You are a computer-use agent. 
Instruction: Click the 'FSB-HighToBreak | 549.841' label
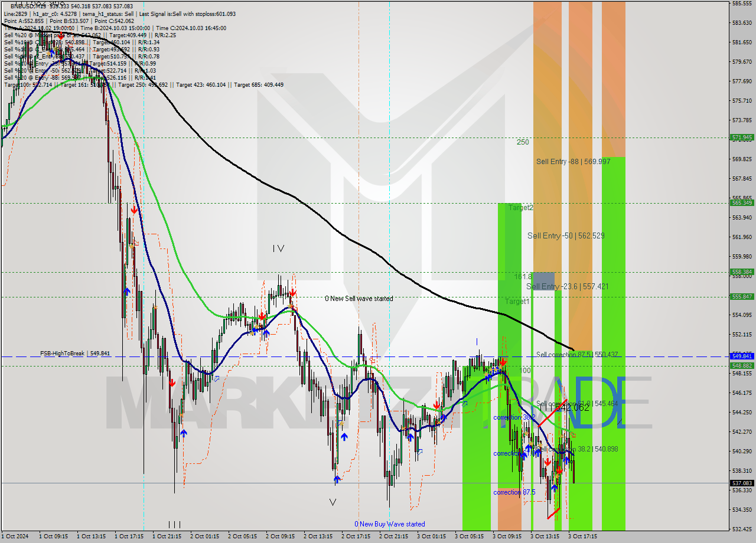(x=76, y=353)
